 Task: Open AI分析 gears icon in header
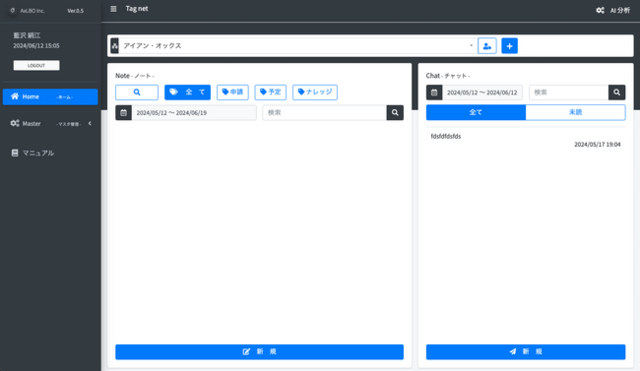click(x=600, y=10)
